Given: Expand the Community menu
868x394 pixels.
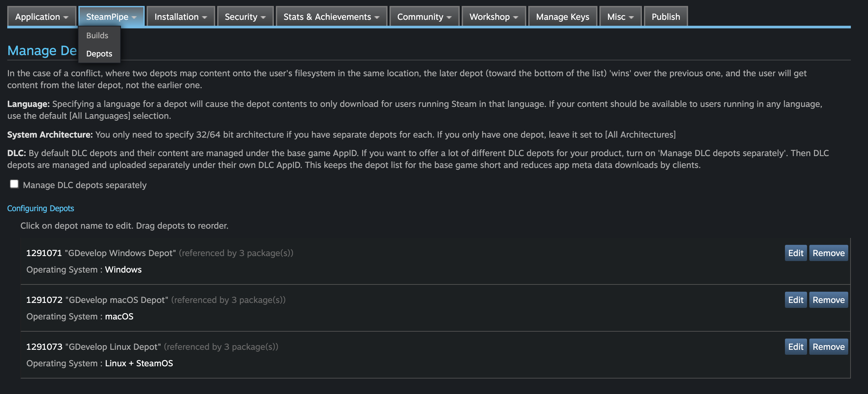Looking at the screenshot, I should point(424,17).
